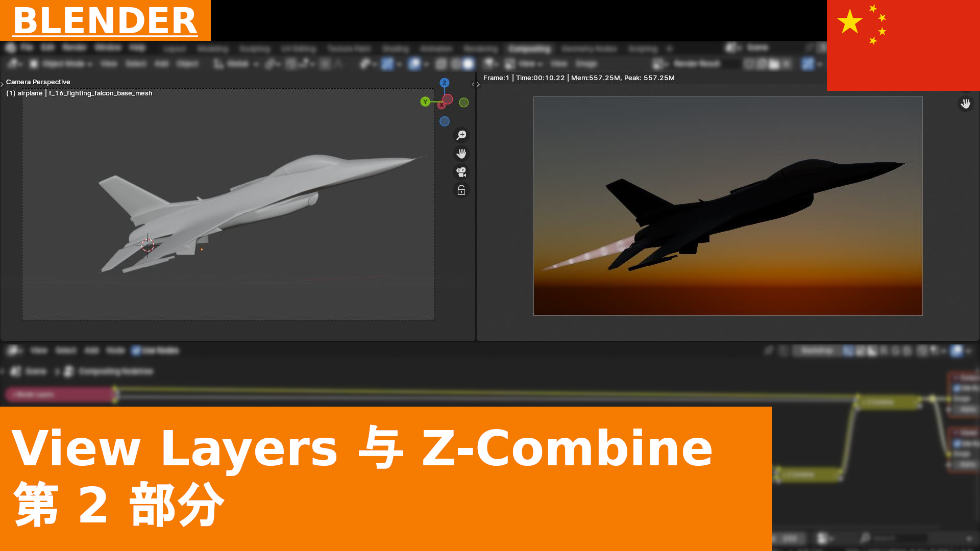Open the Help menu
Screen dimensions: 980x551
click(x=137, y=48)
